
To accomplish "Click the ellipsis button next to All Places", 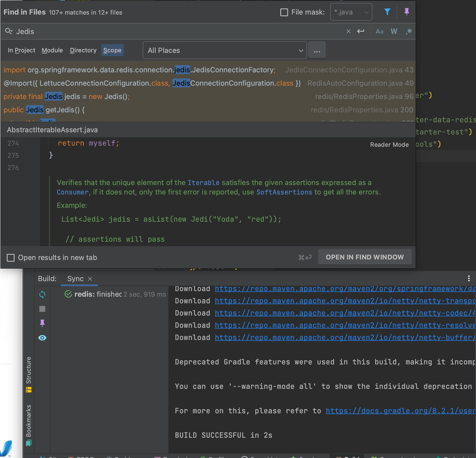I will (317, 50).
